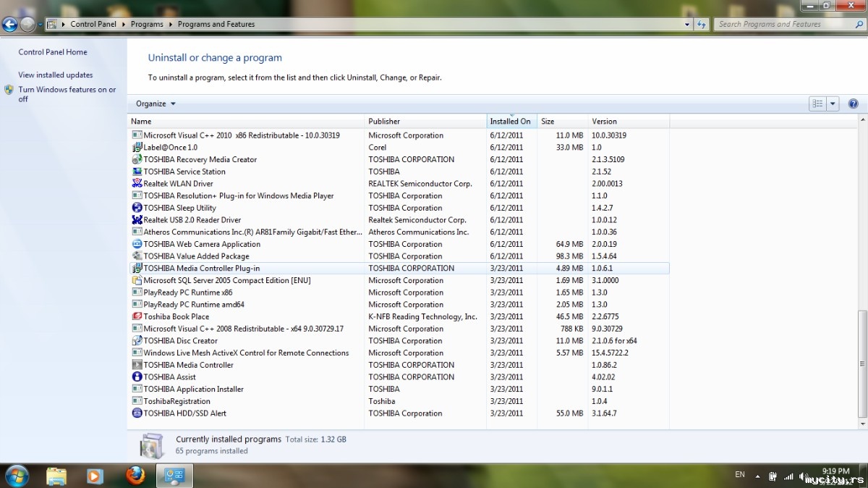Select Microsoft Visual C++ 2008 Redistributable x64
Screen dimensions: 868x488
(x=399, y=329)
